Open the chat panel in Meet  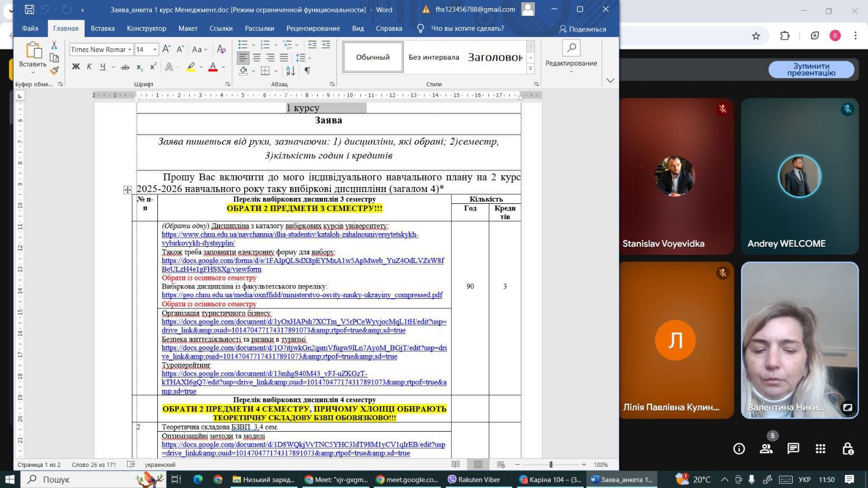click(793, 449)
